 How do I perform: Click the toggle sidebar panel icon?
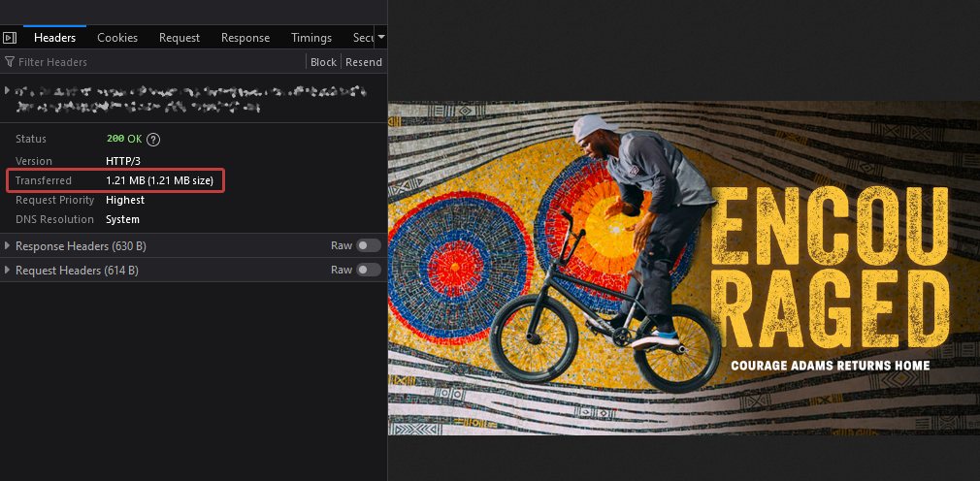pyautogui.click(x=10, y=38)
